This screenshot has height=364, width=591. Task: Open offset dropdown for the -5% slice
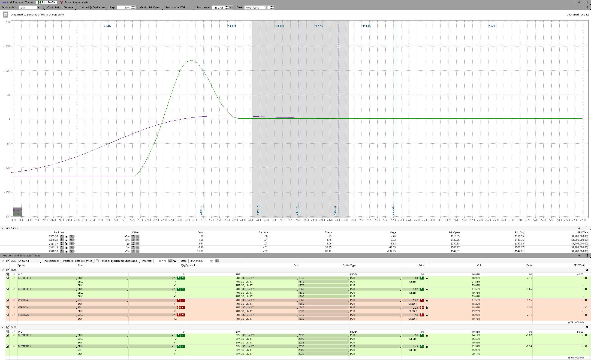coord(137,251)
